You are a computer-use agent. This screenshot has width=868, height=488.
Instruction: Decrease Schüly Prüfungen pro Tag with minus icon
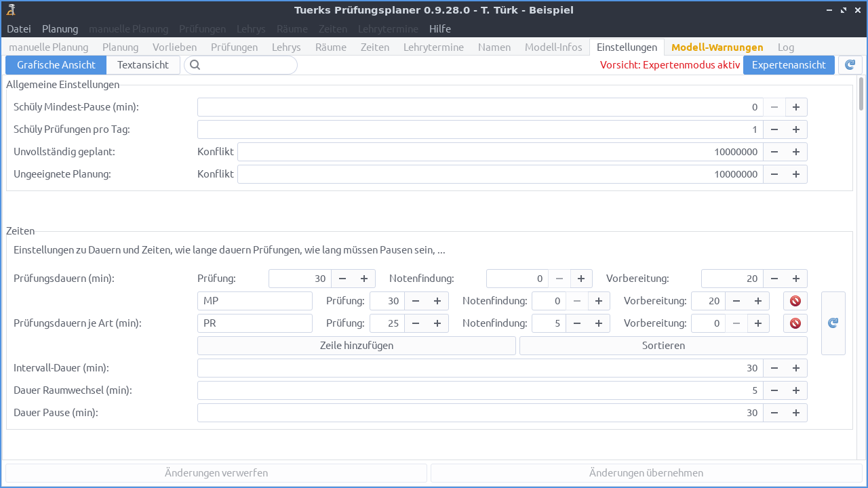[x=774, y=129]
